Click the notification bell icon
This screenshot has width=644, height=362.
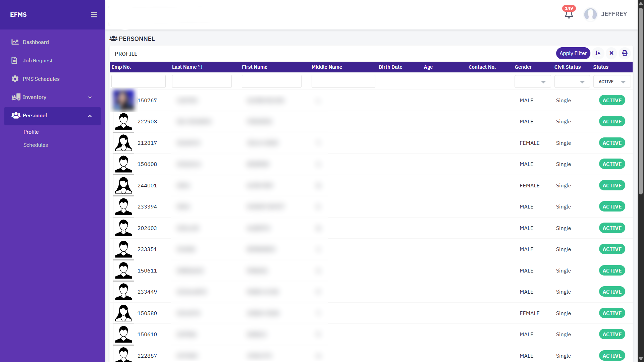pyautogui.click(x=569, y=14)
